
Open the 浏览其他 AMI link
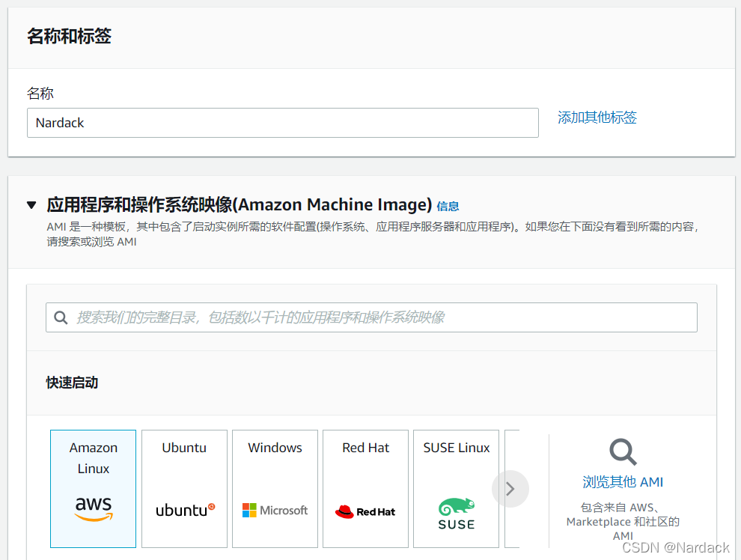coord(623,482)
